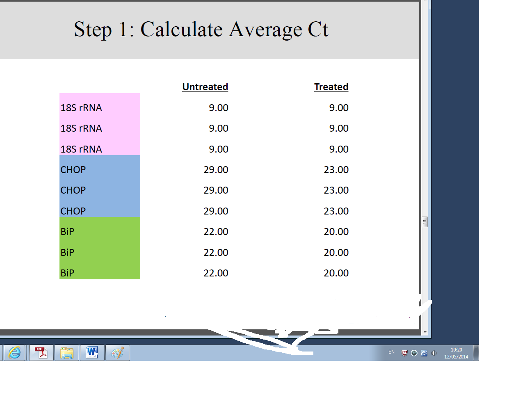Click the blue CHOP block
Screen dimensions: 525x420
(100, 186)
